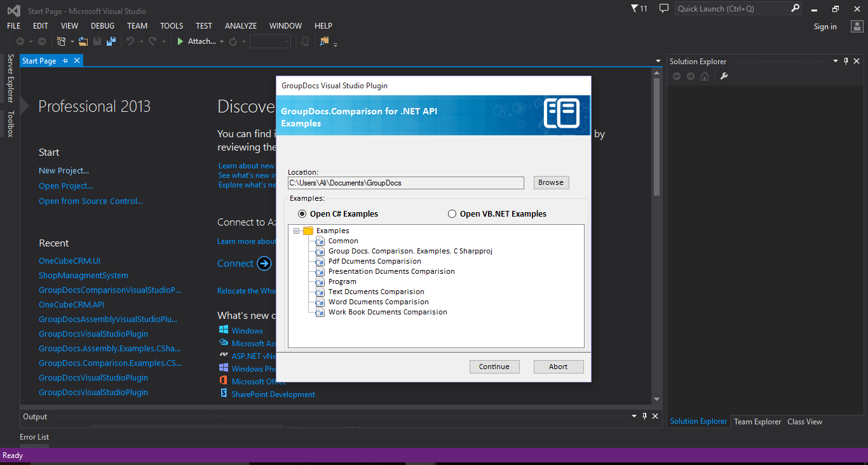Open Solution Explorer window position dropdown
This screenshot has height=465, width=868.
tap(836, 61)
